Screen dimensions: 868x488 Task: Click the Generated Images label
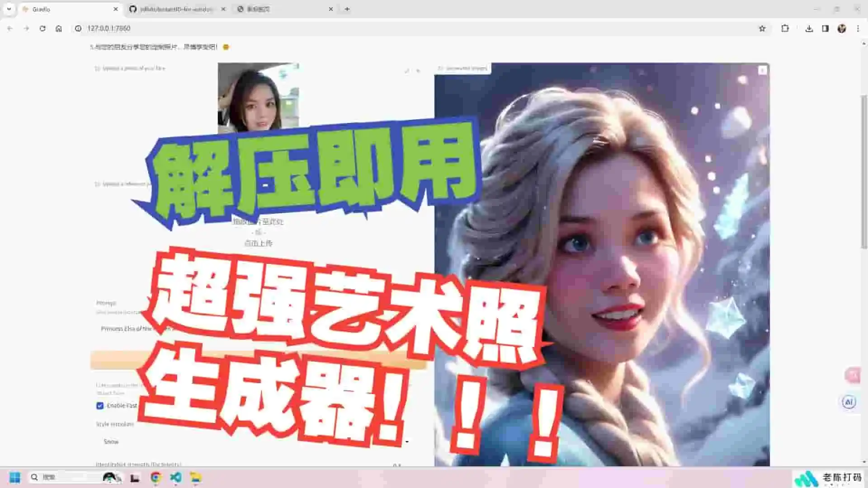[x=463, y=68]
